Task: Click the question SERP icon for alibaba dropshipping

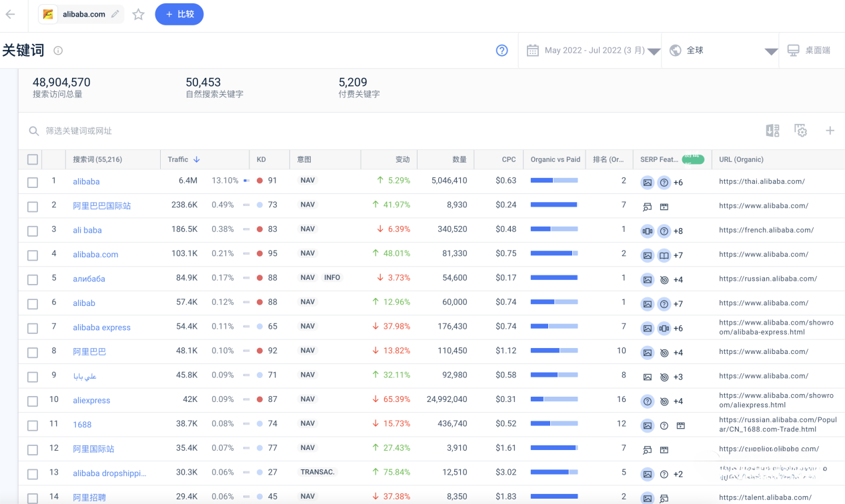Action: click(664, 474)
